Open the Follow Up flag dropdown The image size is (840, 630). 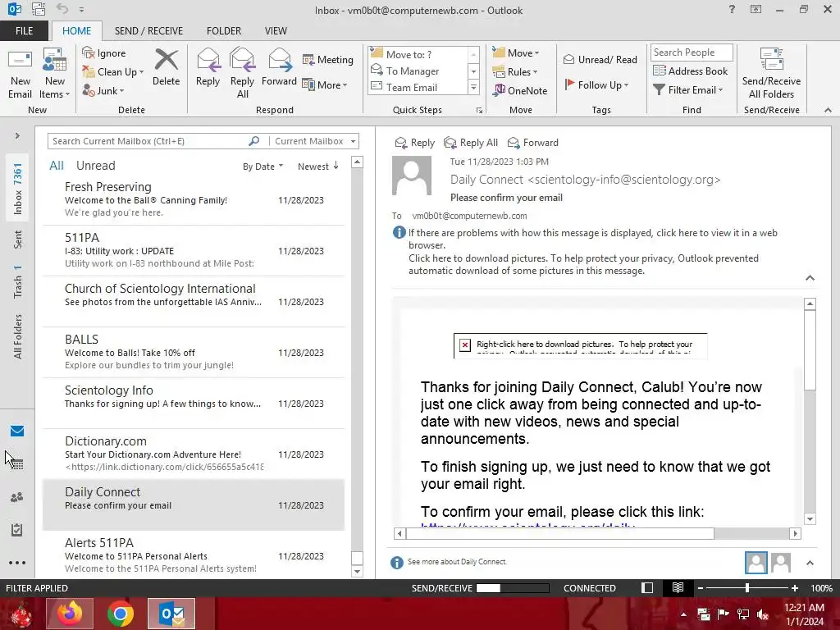[596, 84]
